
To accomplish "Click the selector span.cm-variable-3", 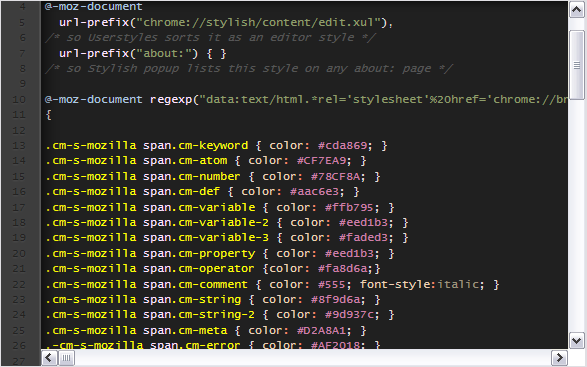I will tap(206, 237).
